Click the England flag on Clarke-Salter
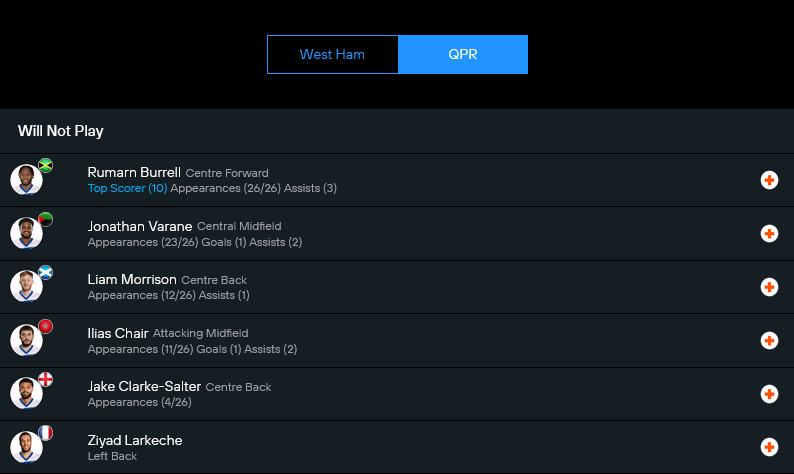This screenshot has width=794, height=474. click(45, 379)
